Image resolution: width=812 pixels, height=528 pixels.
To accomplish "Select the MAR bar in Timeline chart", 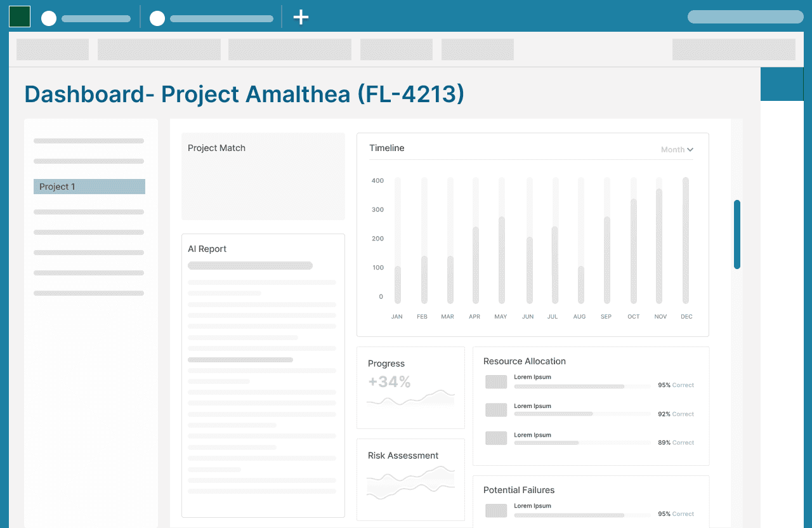I will tap(450, 280).
